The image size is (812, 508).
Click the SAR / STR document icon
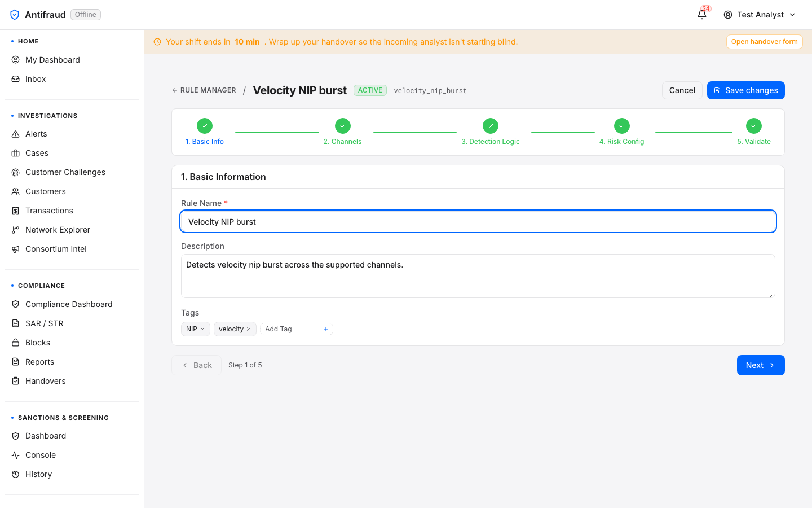tap(16, 323)
